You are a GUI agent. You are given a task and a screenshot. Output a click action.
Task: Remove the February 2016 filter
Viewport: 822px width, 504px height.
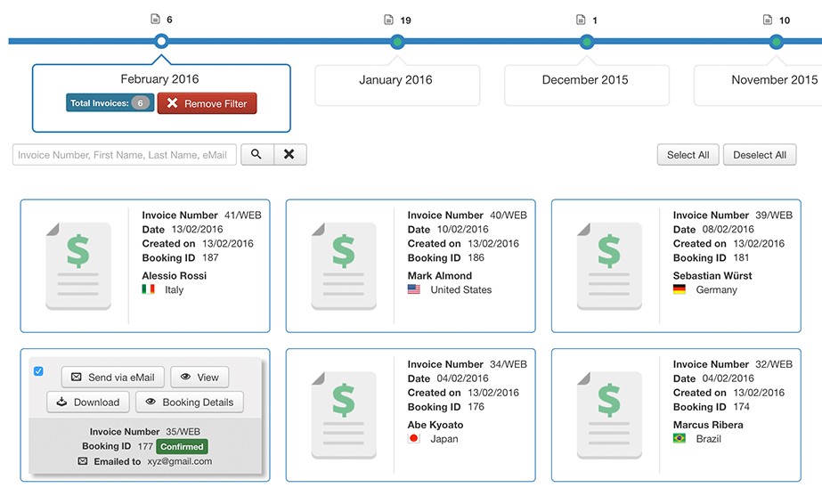(x=207, y=103)
